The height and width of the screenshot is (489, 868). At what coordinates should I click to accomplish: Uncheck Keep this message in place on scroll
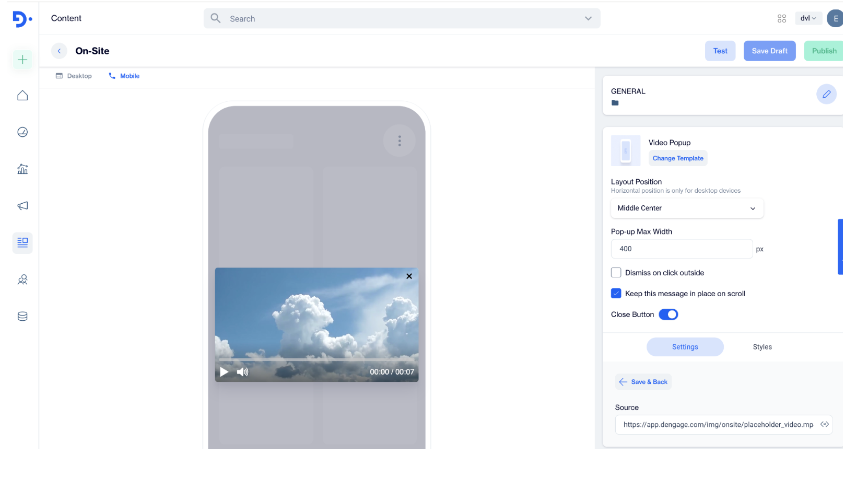tap(616, 294)
